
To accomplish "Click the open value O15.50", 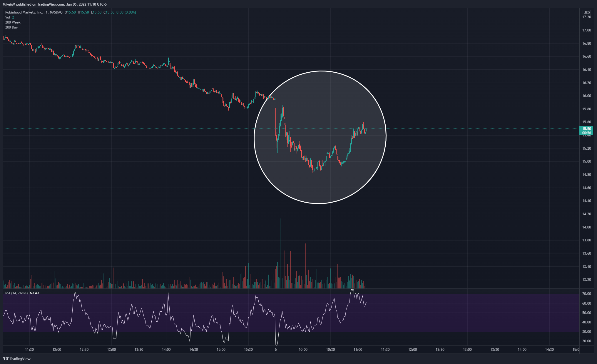I will coord(70,12).
